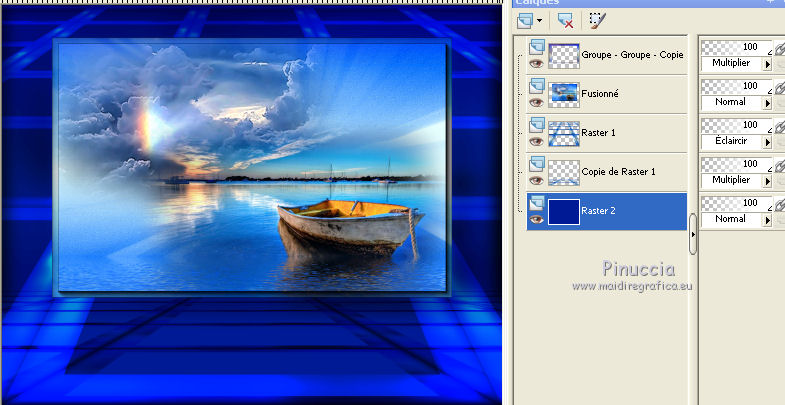This screenshot has height=405, width=785.
Task: Hide the Groupe - Groupe - Copie layer
Action: coord(536,64)
